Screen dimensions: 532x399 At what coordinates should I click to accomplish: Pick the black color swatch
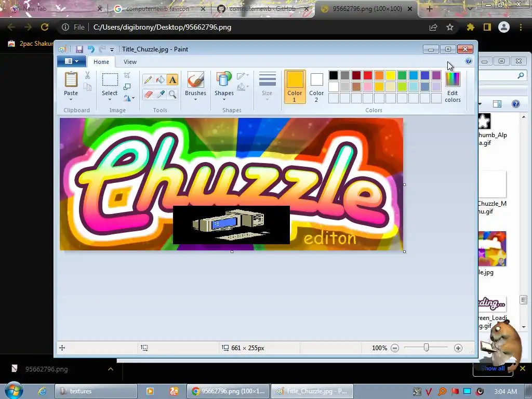[x=334, y=75]
